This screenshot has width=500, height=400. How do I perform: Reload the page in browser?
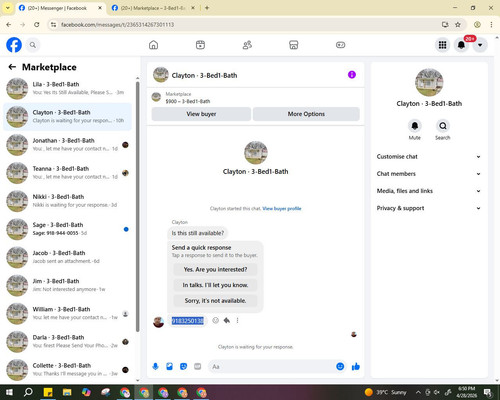(37, 24)
